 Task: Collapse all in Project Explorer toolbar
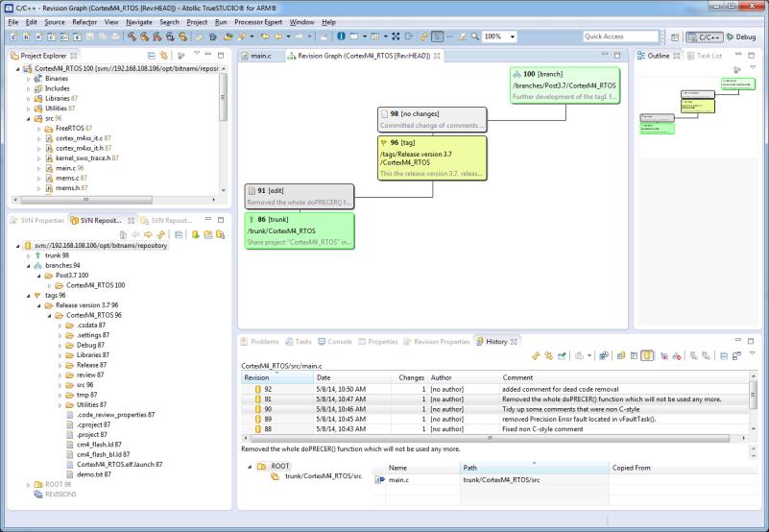(151, 56)
